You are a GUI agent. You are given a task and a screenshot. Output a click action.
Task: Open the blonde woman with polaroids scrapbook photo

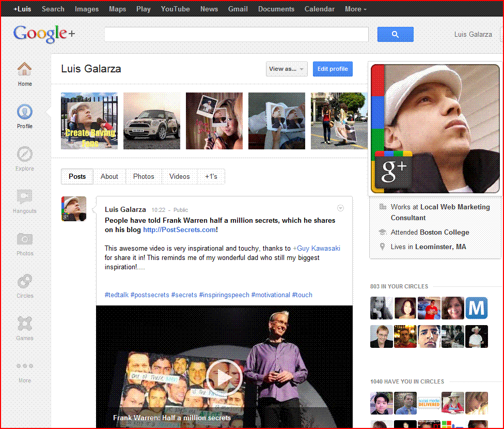(214, 121)
